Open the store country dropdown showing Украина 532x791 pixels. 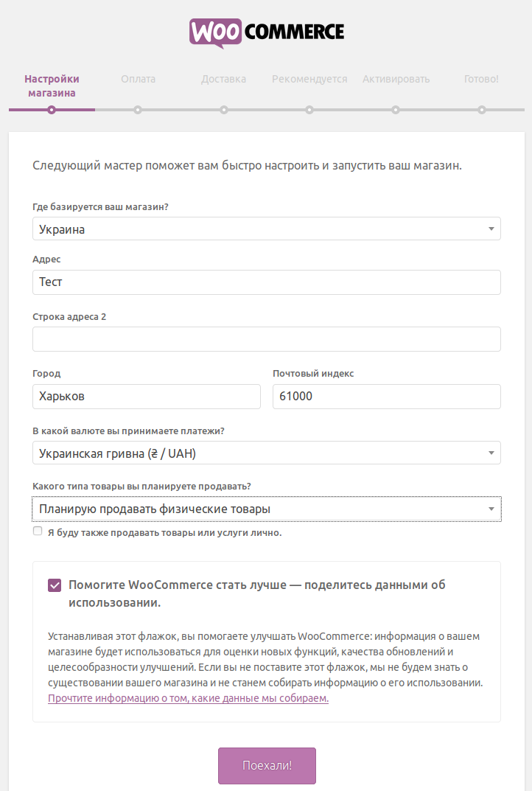point(266,229)
